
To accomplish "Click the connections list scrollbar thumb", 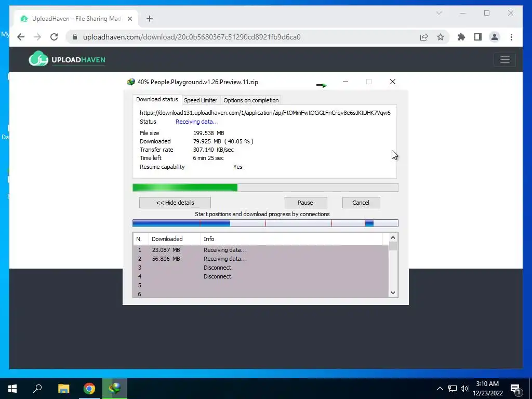I will tap(393, 246).
